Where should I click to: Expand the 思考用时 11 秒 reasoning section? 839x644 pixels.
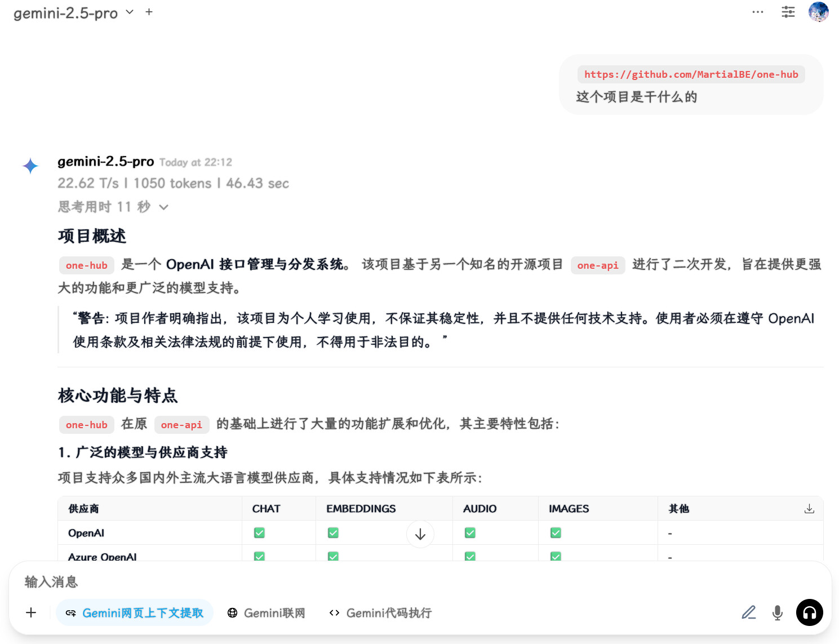[x=113, y=207]
